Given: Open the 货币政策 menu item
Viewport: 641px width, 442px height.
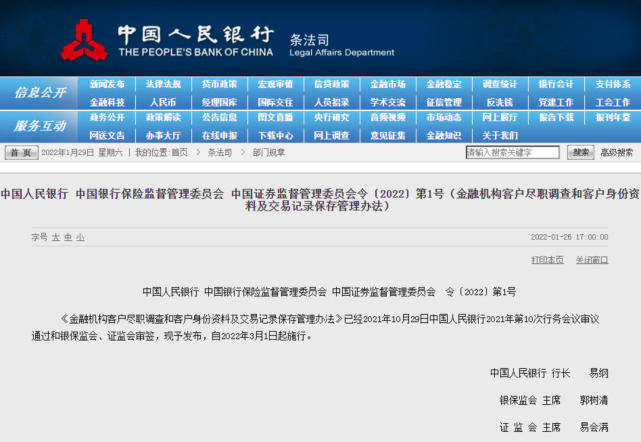Looking at the screenshot, I should coord(220,84).
